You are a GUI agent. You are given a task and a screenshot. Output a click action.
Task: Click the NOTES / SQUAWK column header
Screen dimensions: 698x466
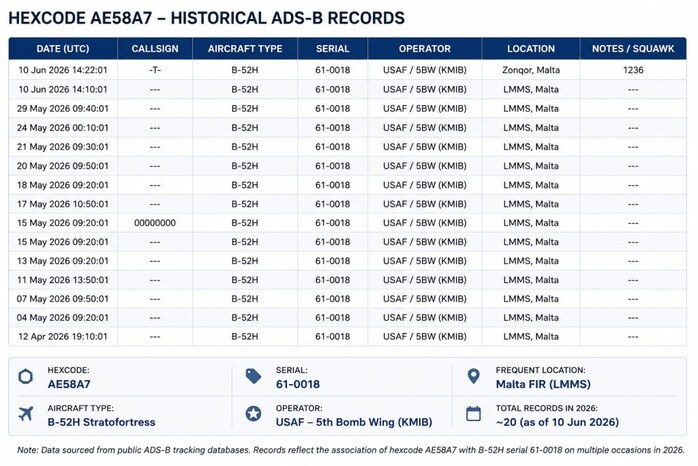[633, 49]
